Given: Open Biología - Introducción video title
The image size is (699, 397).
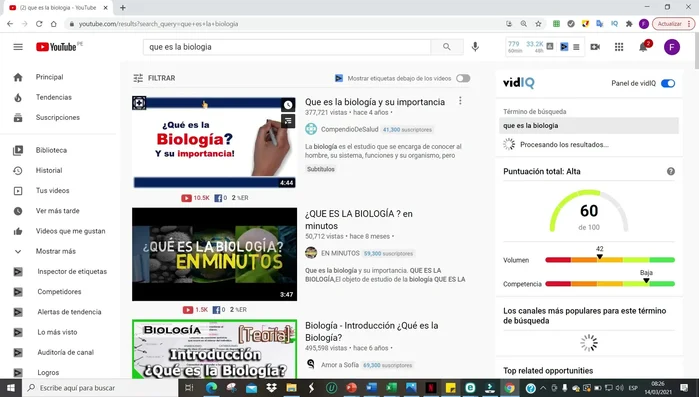Looking at the screenshot, I should 371,332.
